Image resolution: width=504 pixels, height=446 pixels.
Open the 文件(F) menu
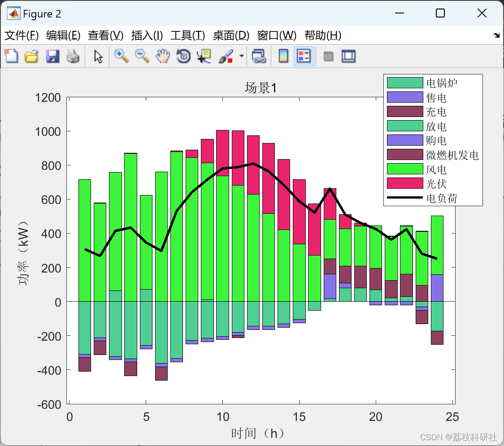tap(22, 35)
